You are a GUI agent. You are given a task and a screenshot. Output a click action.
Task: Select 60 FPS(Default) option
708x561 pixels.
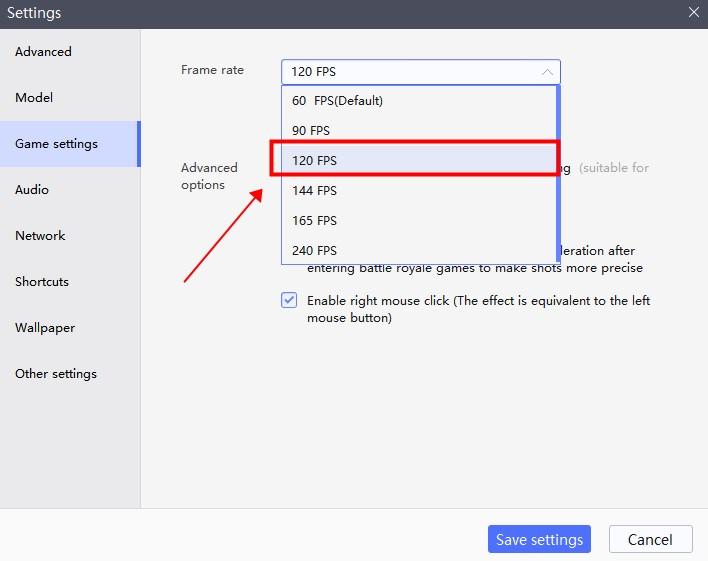(x=419, y=101)
